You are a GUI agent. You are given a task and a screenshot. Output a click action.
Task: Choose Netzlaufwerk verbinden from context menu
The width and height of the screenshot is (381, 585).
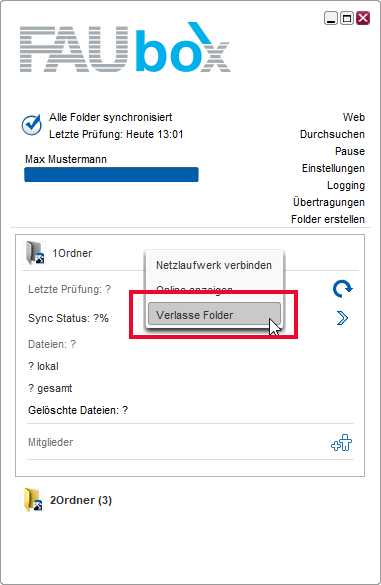pos(214,265)
